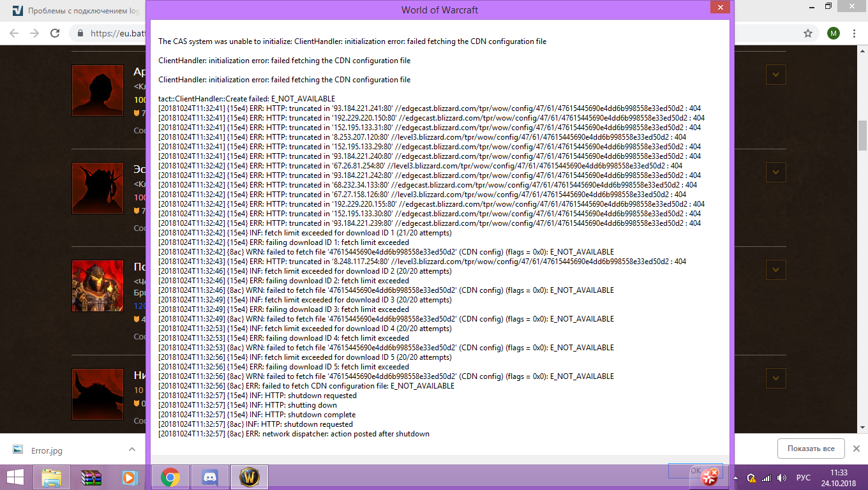Click the browser page vertical scrollbar

click(862, 134)
